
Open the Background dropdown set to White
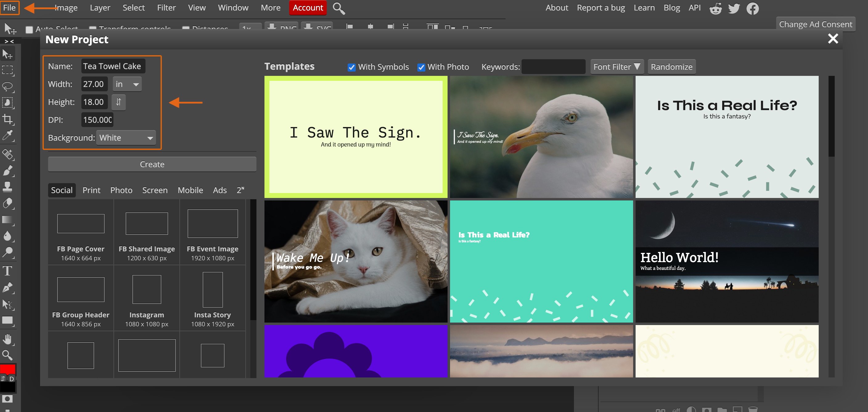point(126,138)
